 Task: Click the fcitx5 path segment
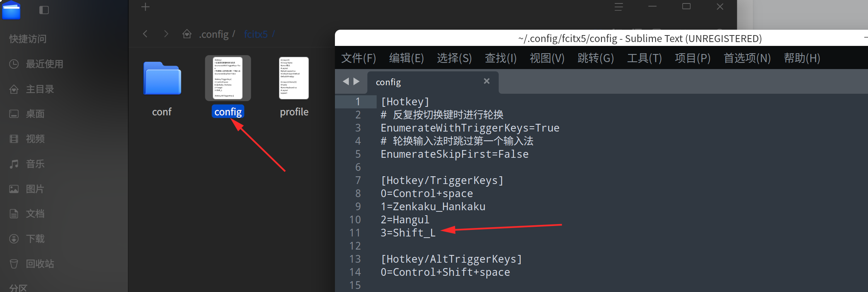click(x=256, y=34)
